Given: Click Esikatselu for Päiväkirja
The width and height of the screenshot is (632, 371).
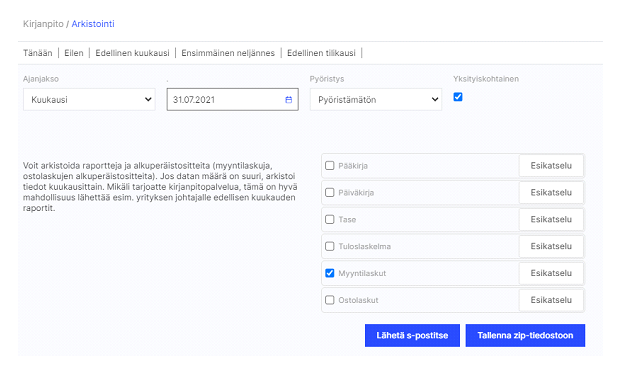Looking at the screenshot, I should tap(551, 192).
